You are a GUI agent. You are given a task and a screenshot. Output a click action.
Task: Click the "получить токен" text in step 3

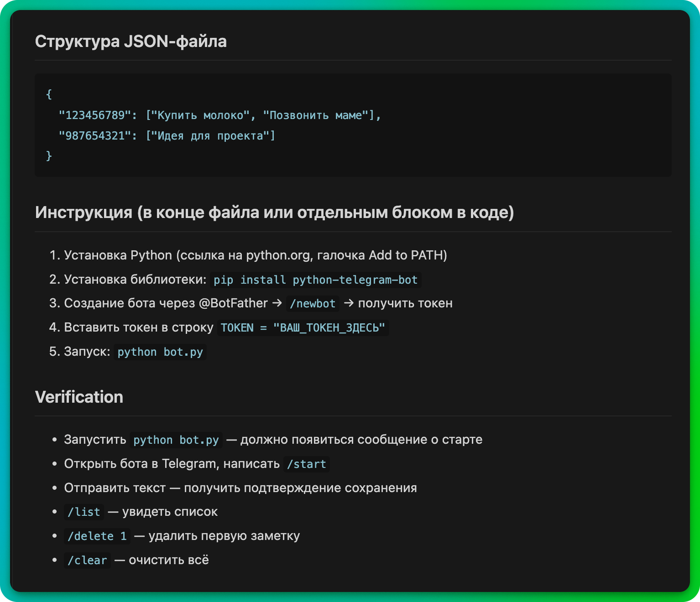click(405, 303)
